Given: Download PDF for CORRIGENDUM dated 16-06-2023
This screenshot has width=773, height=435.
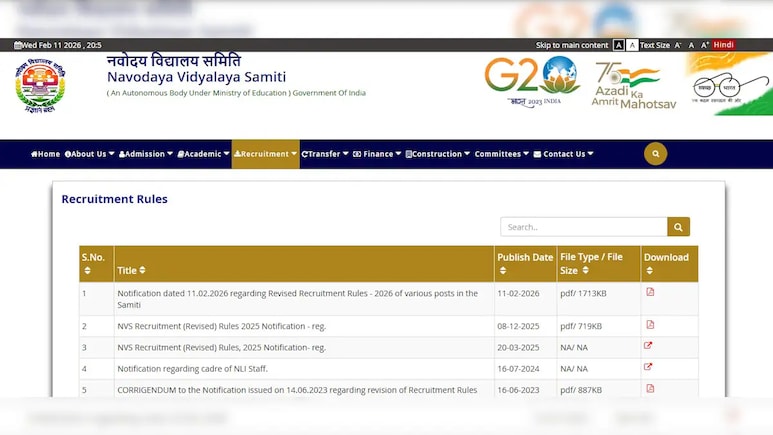Looking at the screenshot, I should coord(650,389).
